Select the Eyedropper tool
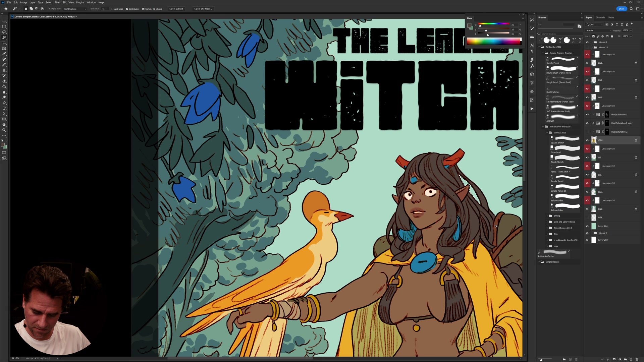This screenshot has height=362, width=644. pos(4,54)
